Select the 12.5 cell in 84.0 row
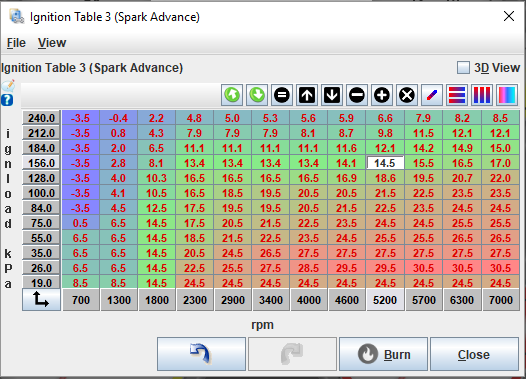Image resolution: width=526 pixels, height=379 pixels. coord(156,208)
